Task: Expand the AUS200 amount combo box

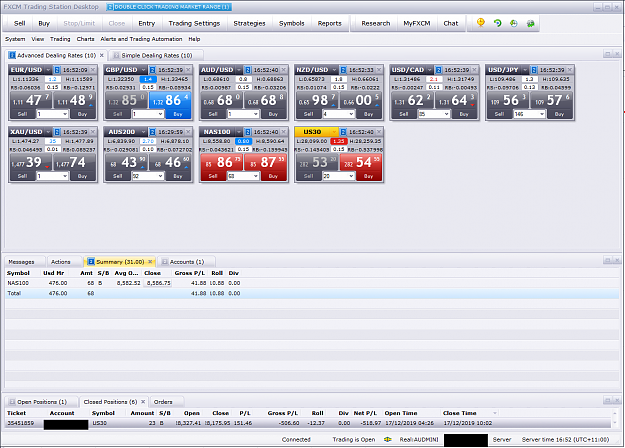Action: coord(160,176)
